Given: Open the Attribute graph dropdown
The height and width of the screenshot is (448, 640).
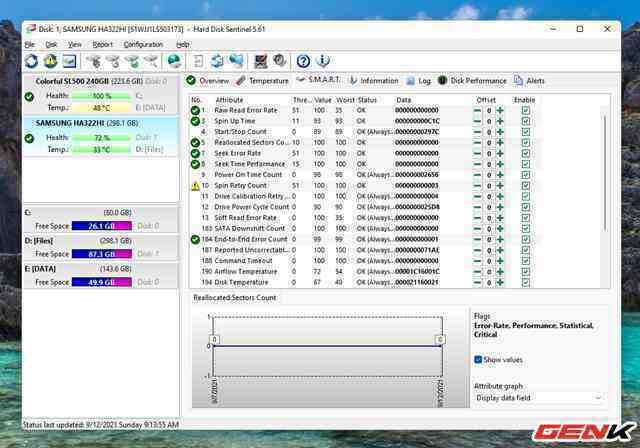Looking at the screenshot, I should (x=538, y=398).
